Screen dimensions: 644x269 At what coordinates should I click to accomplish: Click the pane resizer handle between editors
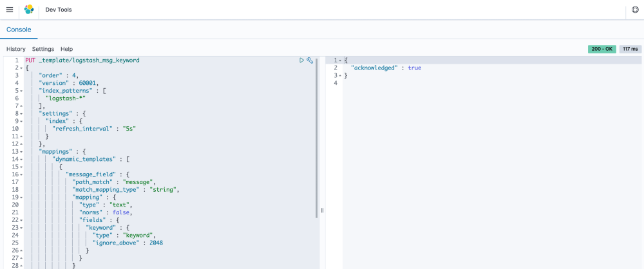pos(322,210)
